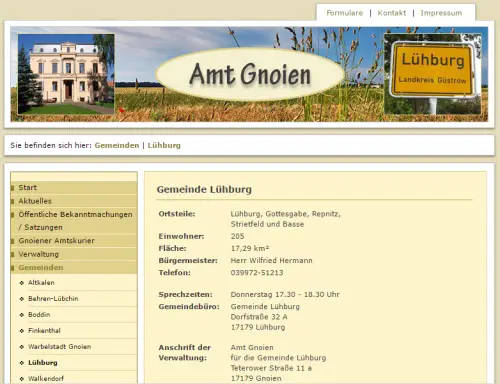This screenshot has width=500, height=384.
Task: Click the text Strietfeld und Basse
Action: tap(267, 224)
